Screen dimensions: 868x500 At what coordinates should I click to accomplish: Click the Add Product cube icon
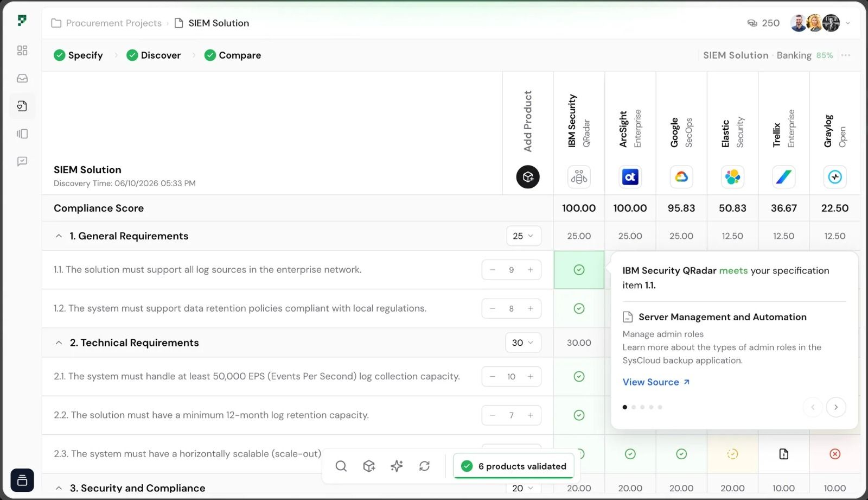point(528,177)
